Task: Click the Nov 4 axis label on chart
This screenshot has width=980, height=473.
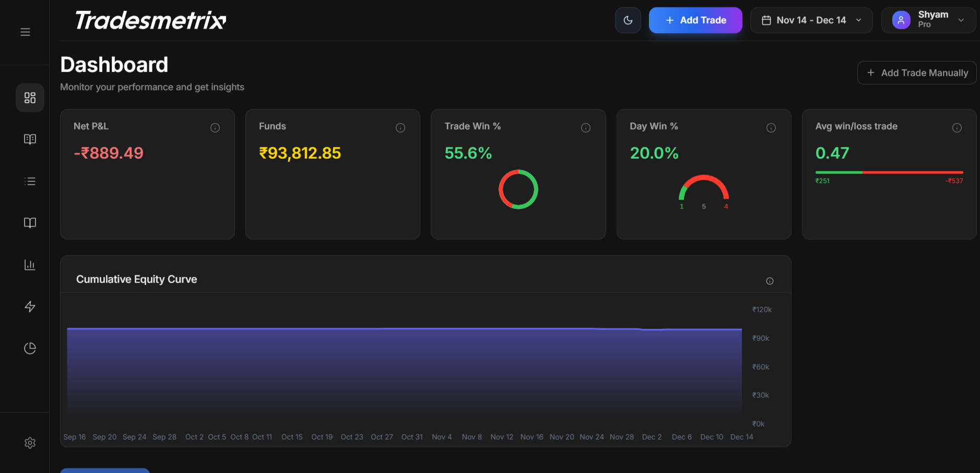Action: pyautogui.click(x=442, y=437)
